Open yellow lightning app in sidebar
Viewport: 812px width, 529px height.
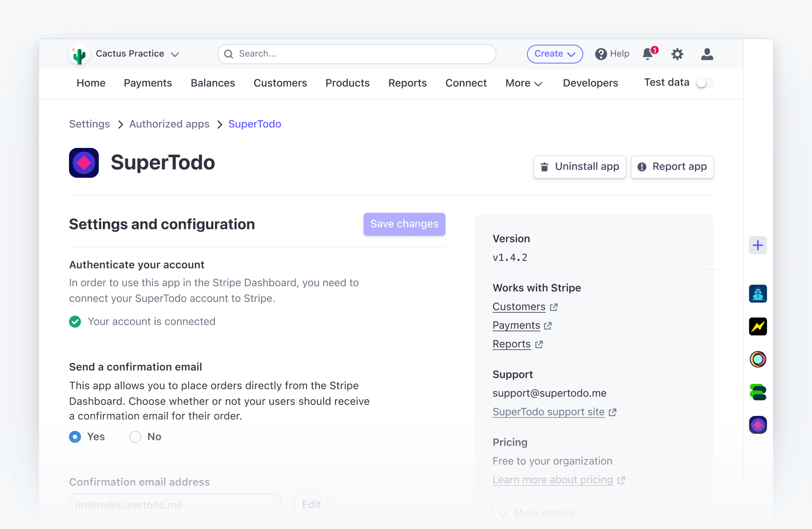758,326
